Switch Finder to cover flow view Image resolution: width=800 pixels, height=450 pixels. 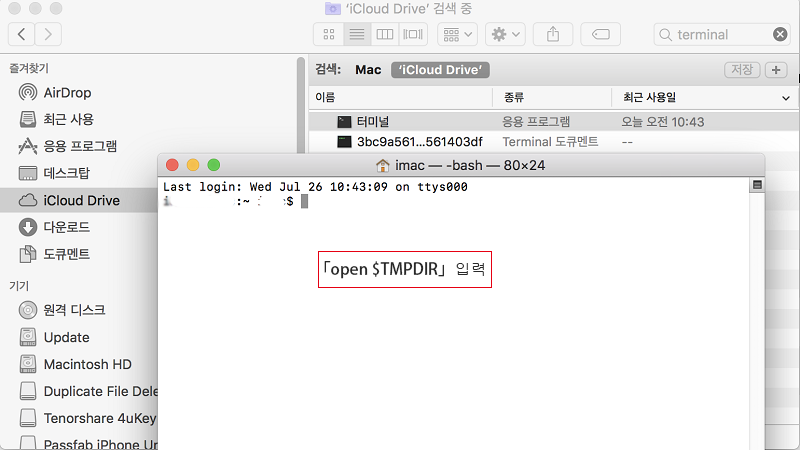click(413, 34)
